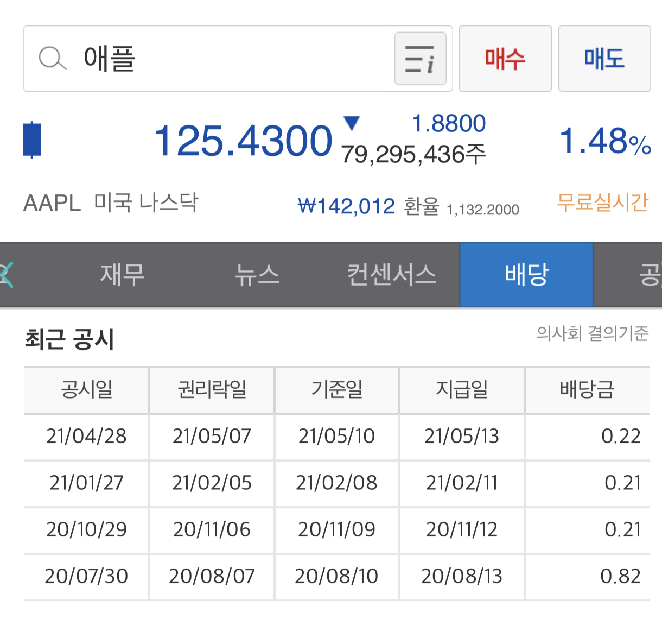Tap the exchange rate 1,132.2000
The width and height of the screenshot is (662, 644).
click(483, 210)
